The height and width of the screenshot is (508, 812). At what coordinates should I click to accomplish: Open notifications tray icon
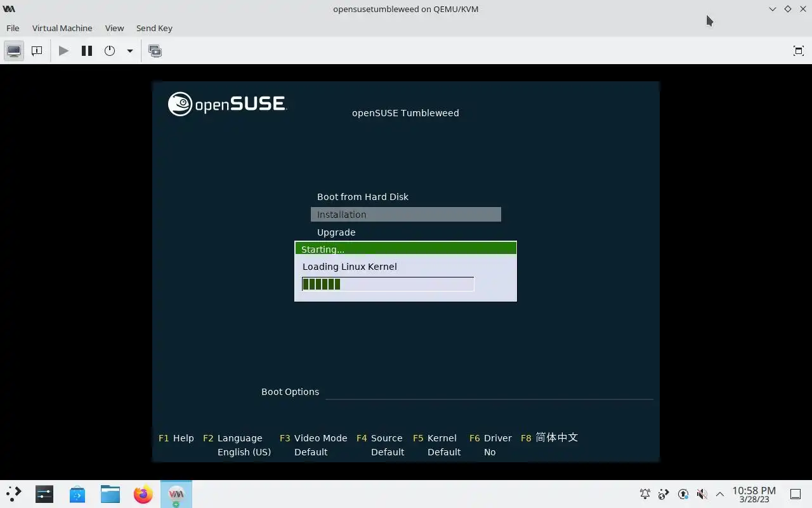click(645, 494)
